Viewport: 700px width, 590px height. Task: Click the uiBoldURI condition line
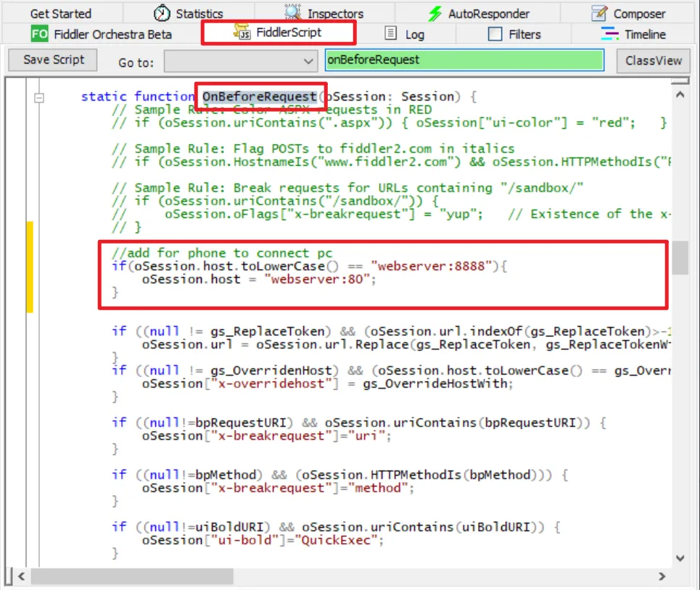pos(336,527)
